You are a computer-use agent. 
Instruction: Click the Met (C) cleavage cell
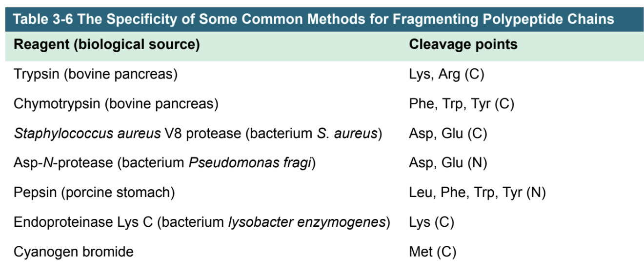432,252
